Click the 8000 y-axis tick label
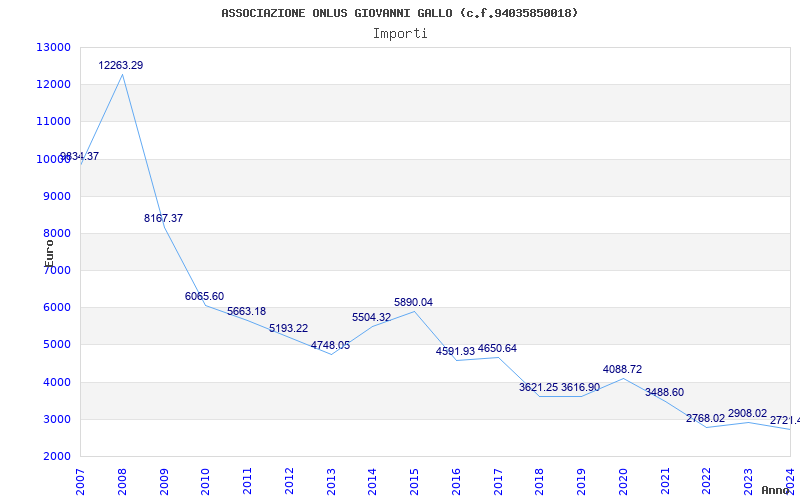 click(56, 234)
